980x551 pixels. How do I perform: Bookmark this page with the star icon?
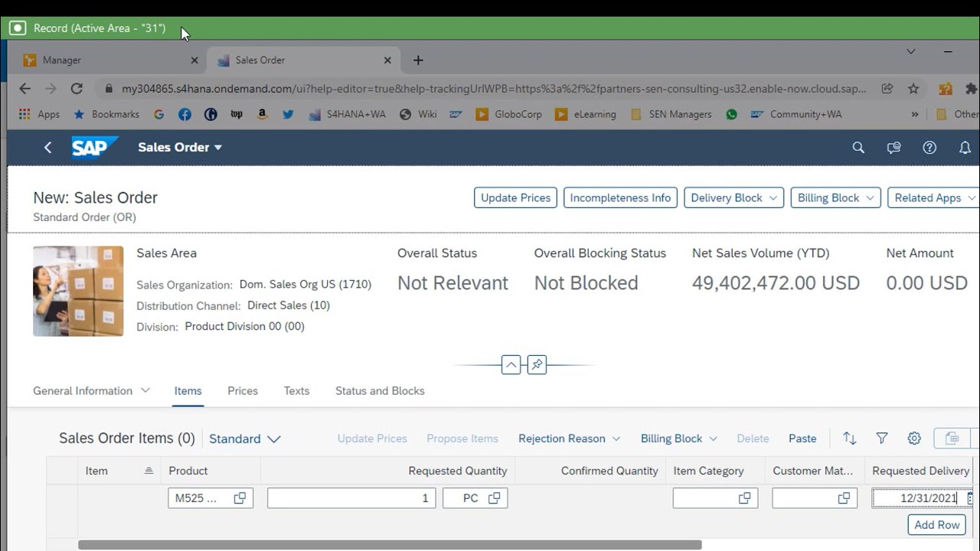[913, 89]
